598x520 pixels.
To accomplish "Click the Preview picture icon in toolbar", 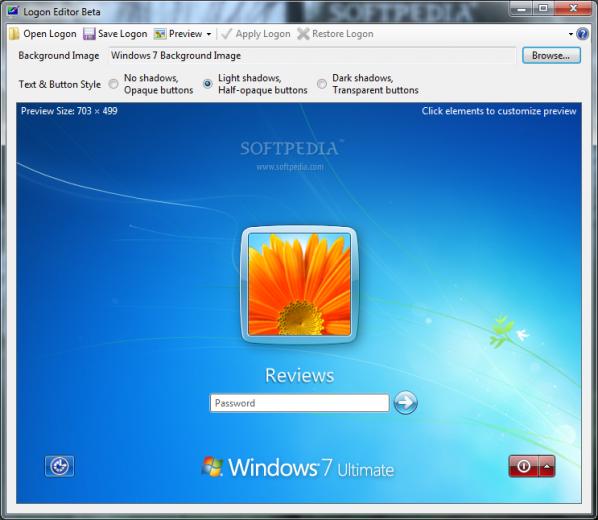I will (x=160, y=34).
